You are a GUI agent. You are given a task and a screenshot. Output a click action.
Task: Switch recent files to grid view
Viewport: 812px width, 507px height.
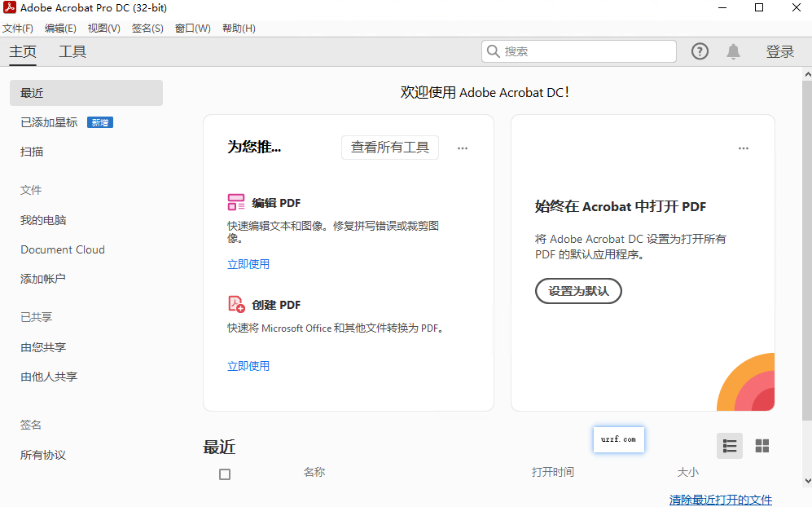click(x=762, y=446)
